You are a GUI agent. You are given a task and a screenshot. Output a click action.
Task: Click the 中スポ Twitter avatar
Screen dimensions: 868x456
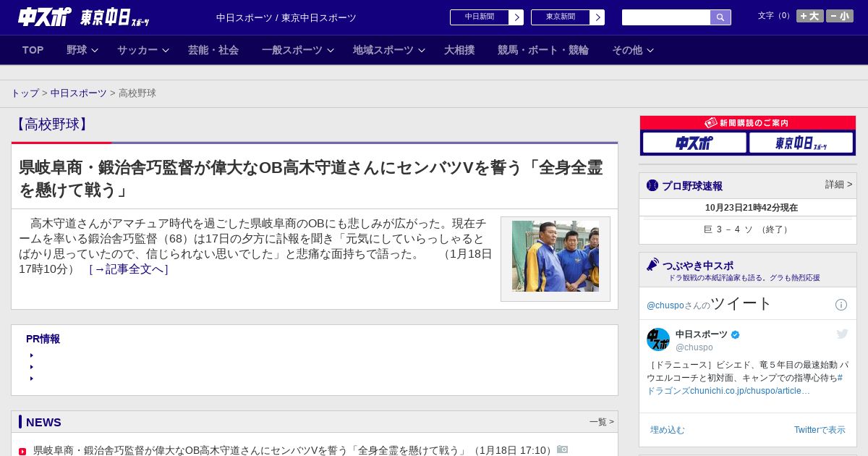click(x=658, y=339)
